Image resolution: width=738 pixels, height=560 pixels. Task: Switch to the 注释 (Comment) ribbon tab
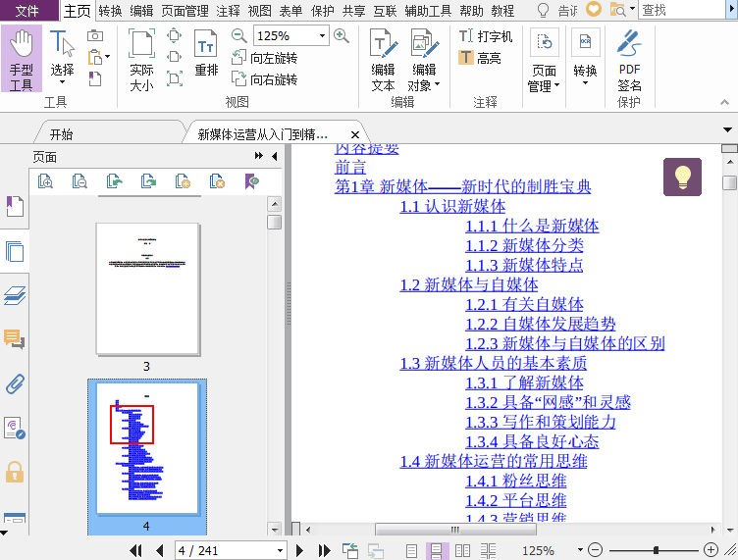tap(229, 11)
